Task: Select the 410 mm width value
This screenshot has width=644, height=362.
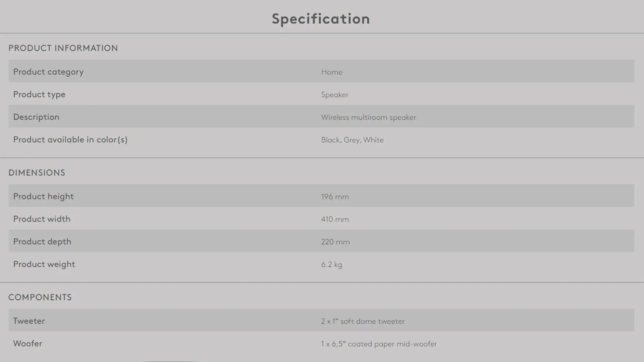Action: (x=335, y=219)
